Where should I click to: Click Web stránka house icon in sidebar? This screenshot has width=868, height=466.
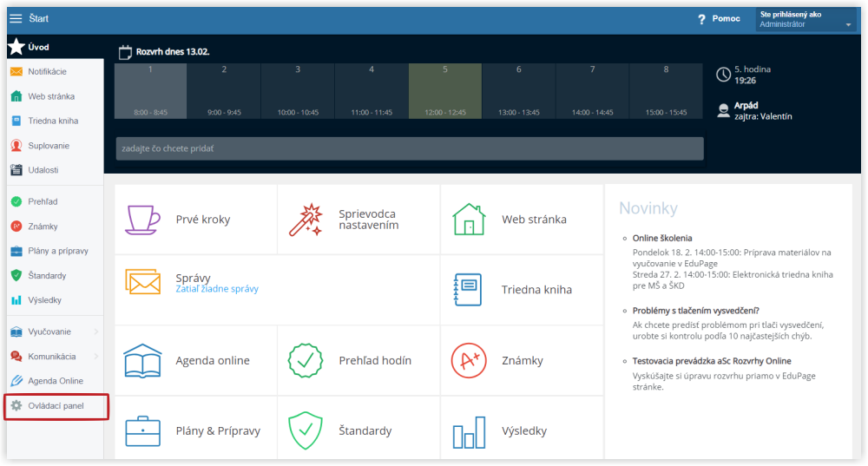point(16,96)
